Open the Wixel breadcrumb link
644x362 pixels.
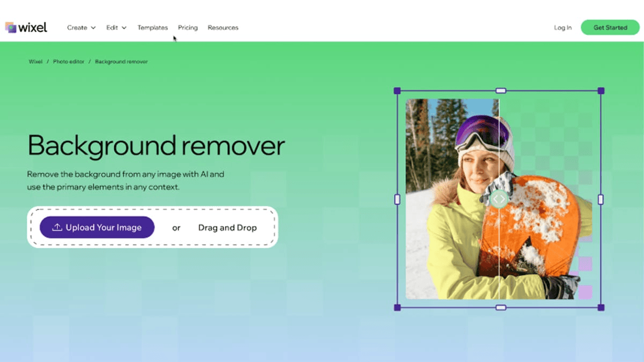[x=35, y=61]
